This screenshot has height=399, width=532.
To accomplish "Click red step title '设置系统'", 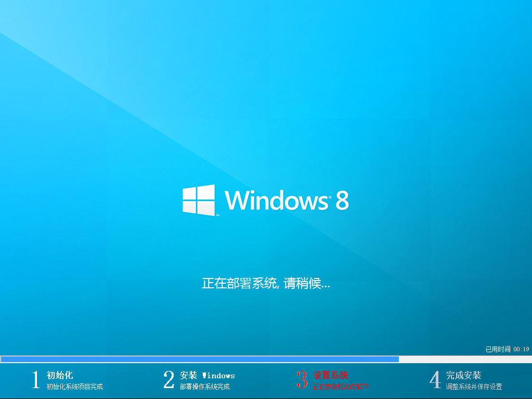I will [330, 375].
